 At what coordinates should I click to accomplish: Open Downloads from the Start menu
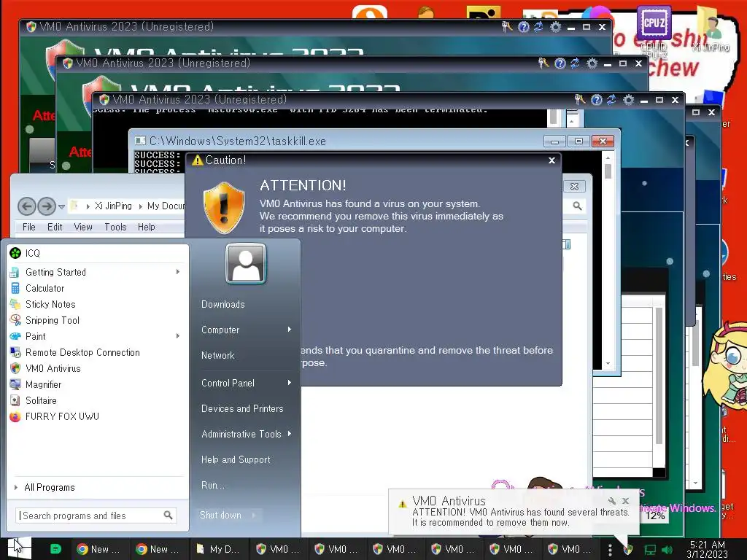223,304
